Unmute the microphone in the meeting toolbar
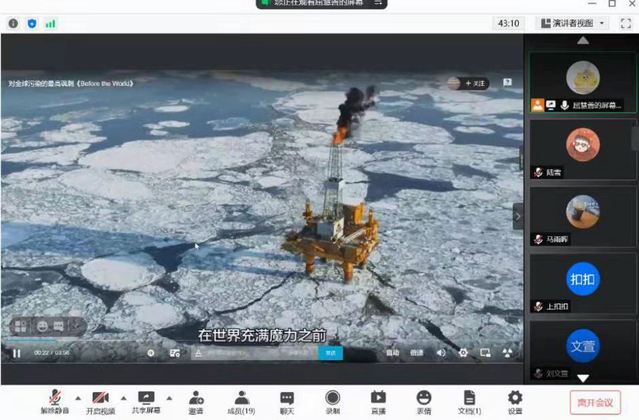 tap(55, 402)
